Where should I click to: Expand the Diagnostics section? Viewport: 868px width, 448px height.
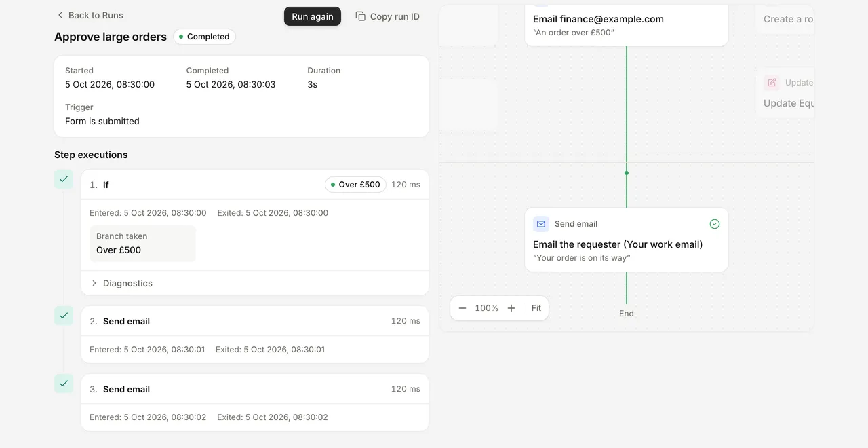pos(255,283)
